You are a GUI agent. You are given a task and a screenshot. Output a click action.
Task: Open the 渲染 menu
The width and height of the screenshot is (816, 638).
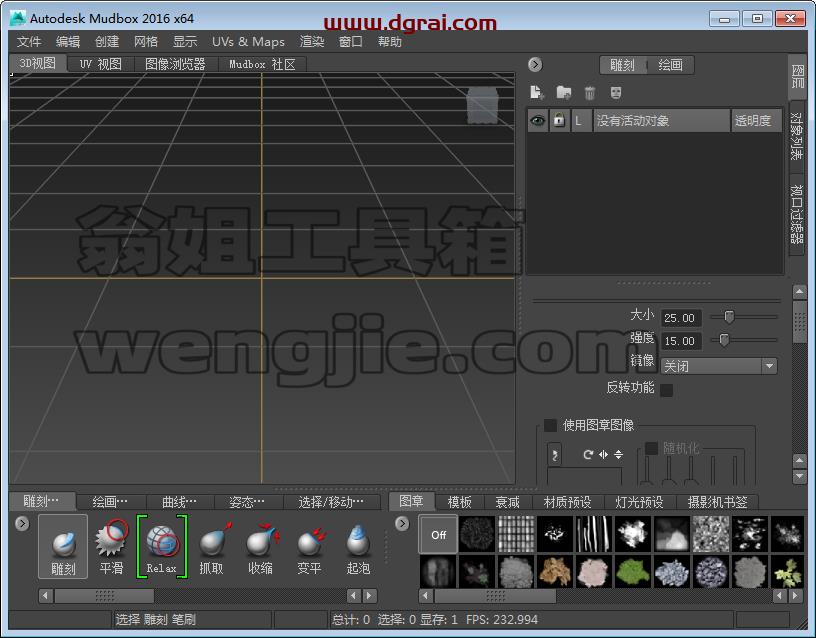(x=312, y=42)
